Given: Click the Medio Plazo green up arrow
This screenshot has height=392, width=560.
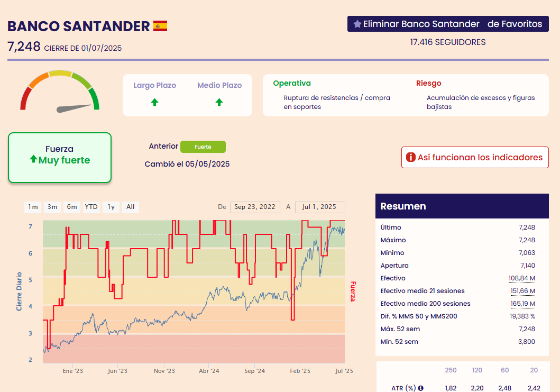Looking at the screenshot, I should coord(219,103).
